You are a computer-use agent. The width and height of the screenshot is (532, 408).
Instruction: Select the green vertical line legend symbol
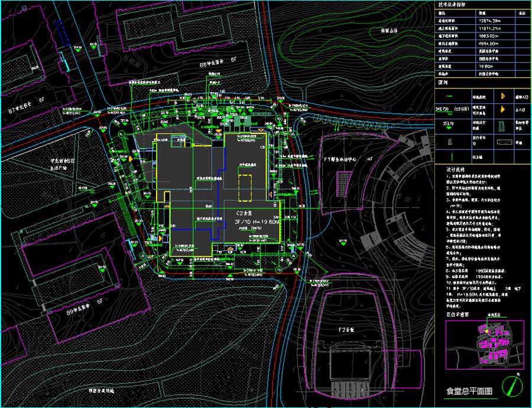click(x=452, y=157)
